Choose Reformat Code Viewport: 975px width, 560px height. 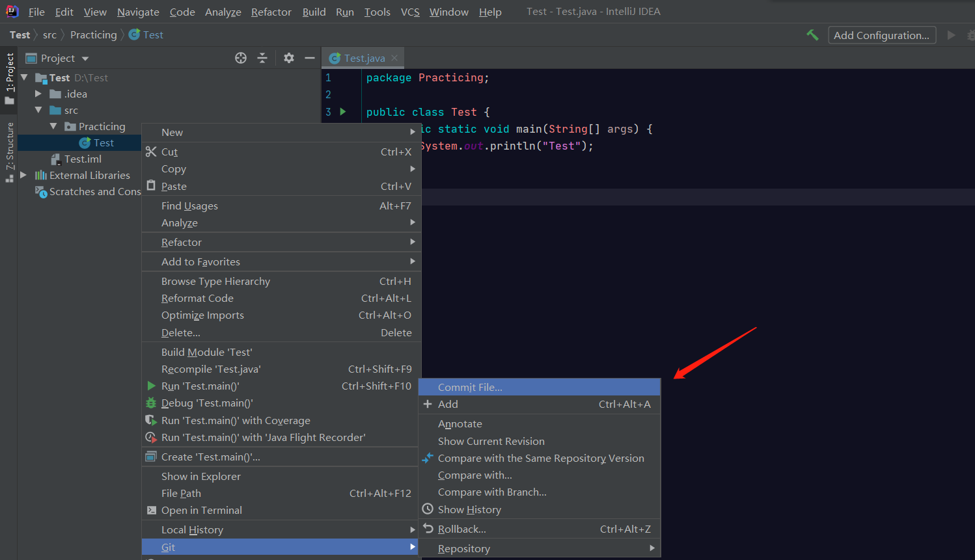point(281,298)
